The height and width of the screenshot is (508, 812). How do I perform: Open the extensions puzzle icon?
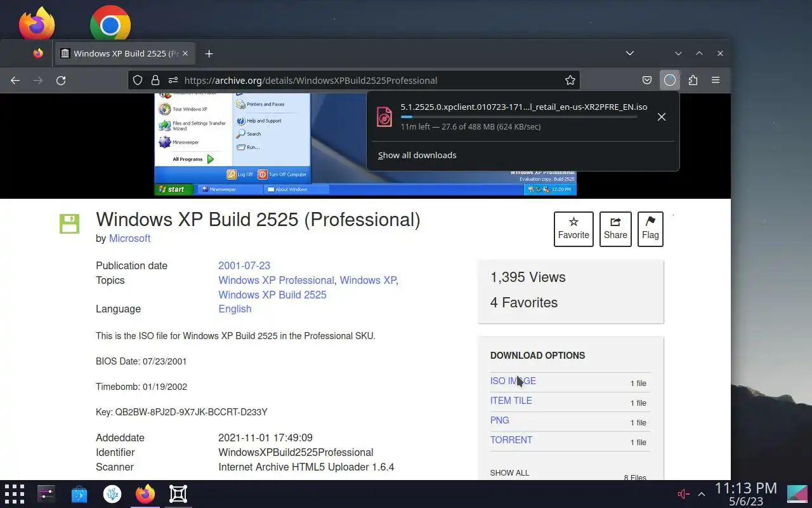tap(693, 80)
